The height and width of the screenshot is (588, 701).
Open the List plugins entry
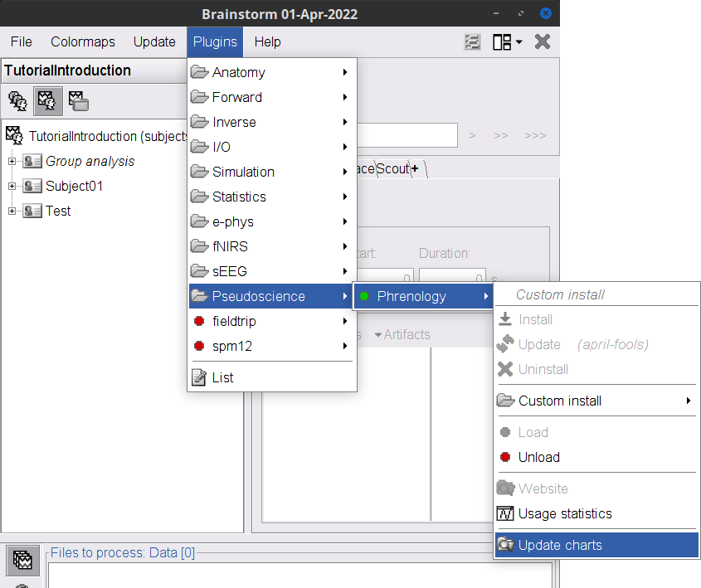[272, 377]
